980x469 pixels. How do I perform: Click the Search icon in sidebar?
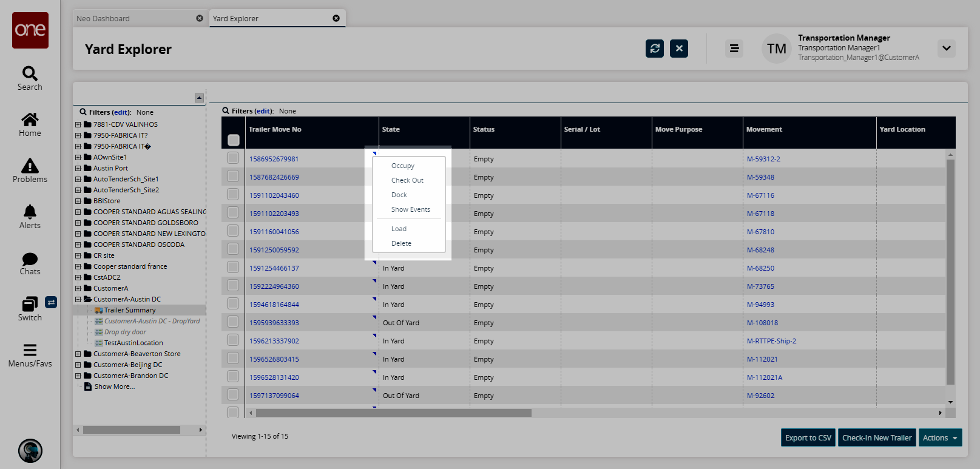coord(30,74)
